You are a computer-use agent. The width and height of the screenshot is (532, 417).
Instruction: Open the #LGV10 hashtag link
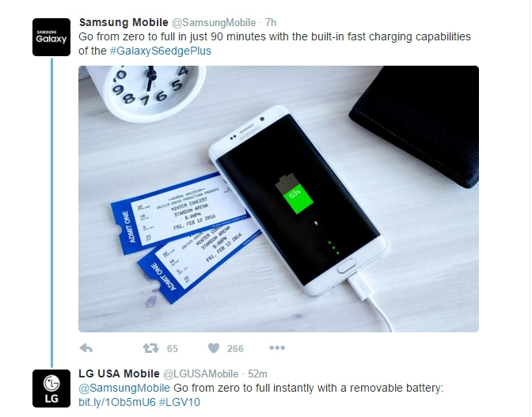(x=180, y=403)
